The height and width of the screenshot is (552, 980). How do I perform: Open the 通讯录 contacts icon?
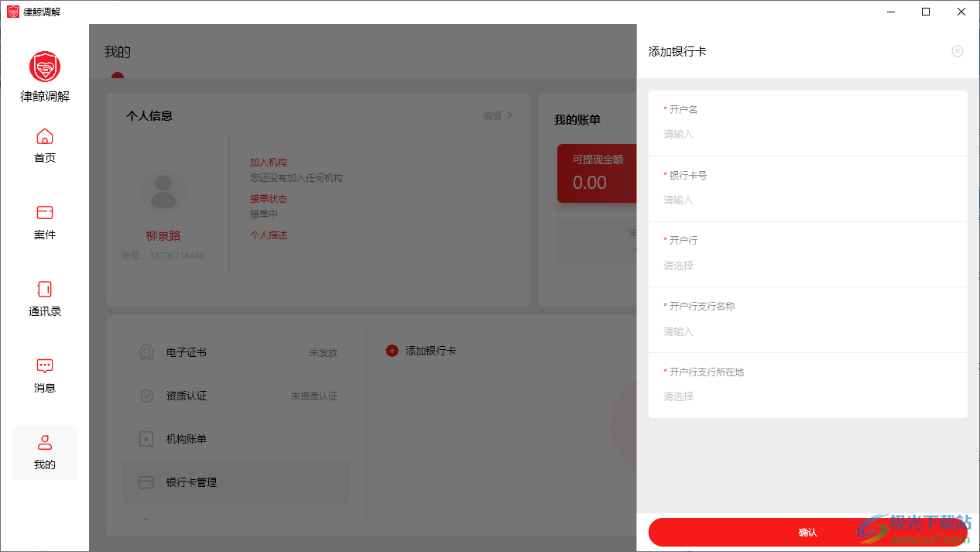(44, 290)
